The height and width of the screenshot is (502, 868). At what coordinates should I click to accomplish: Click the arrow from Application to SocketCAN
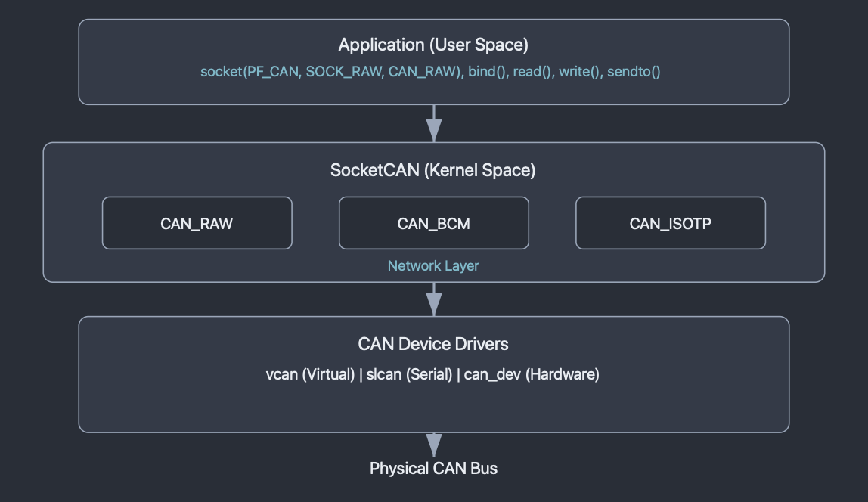tap(434, 123)
